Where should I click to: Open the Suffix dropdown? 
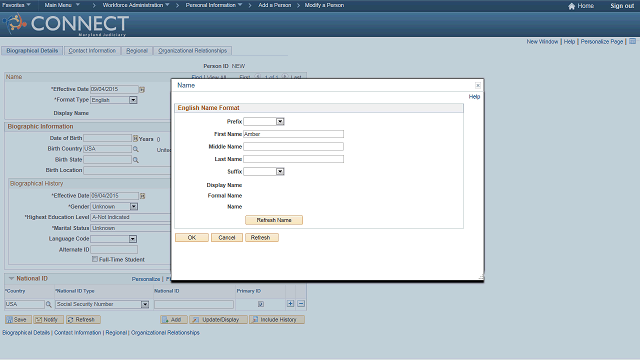coord(280,171)
